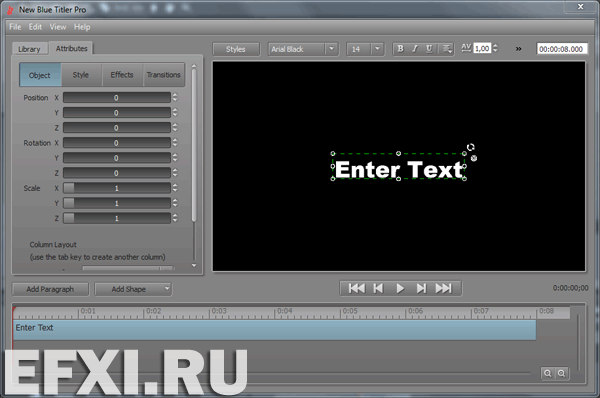Click Rotation X slider field
The image size is (600, 398).
[117, 142]
